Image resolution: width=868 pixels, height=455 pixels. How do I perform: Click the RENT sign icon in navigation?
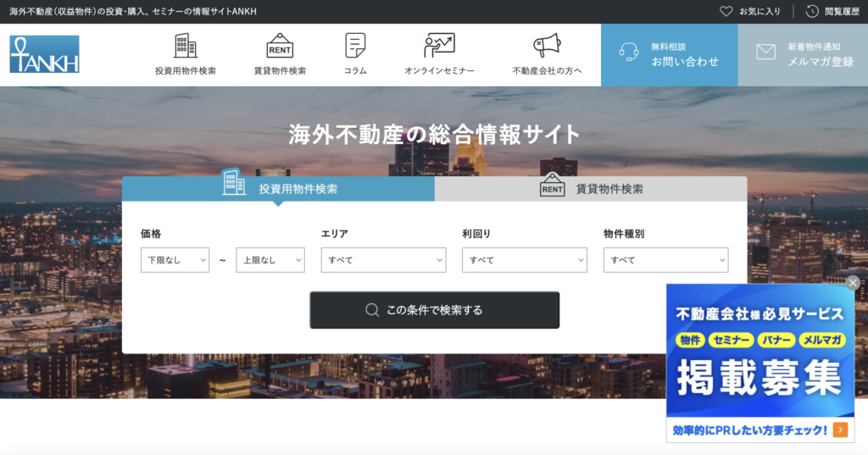(x=280, y=46)
